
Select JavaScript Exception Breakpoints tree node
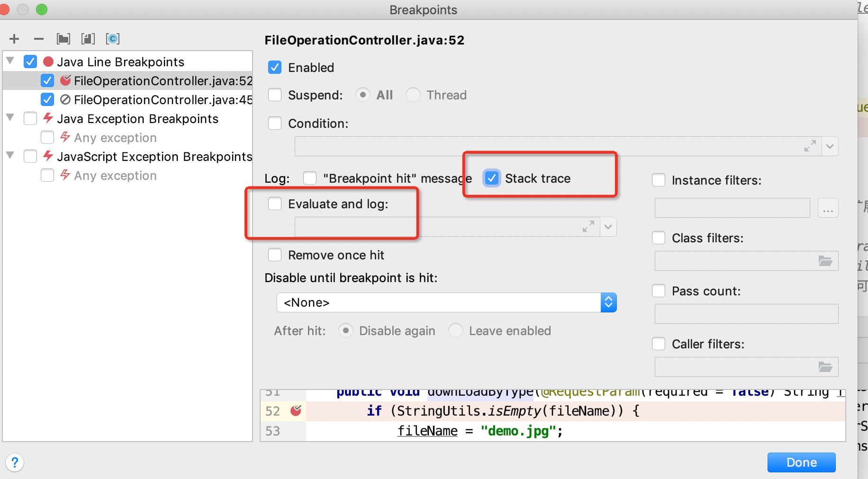(154, 157)
